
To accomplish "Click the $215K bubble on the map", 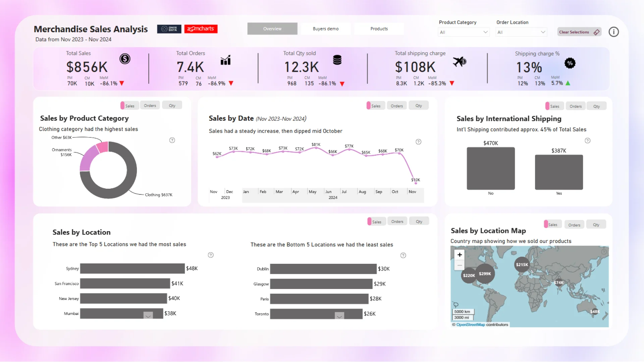I will pos(522,264).
